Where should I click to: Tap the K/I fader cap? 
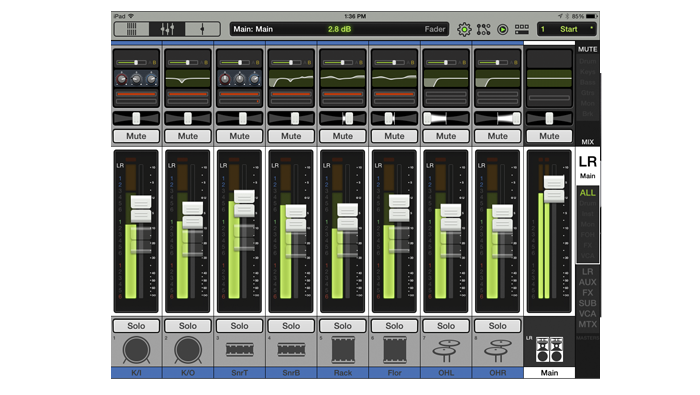(141, 209)
